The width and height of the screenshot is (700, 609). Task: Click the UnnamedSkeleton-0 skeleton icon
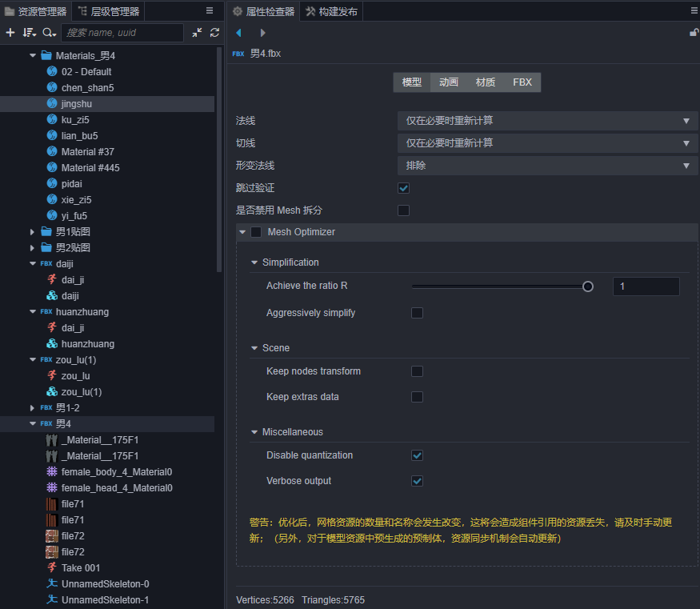pos(52,583)
